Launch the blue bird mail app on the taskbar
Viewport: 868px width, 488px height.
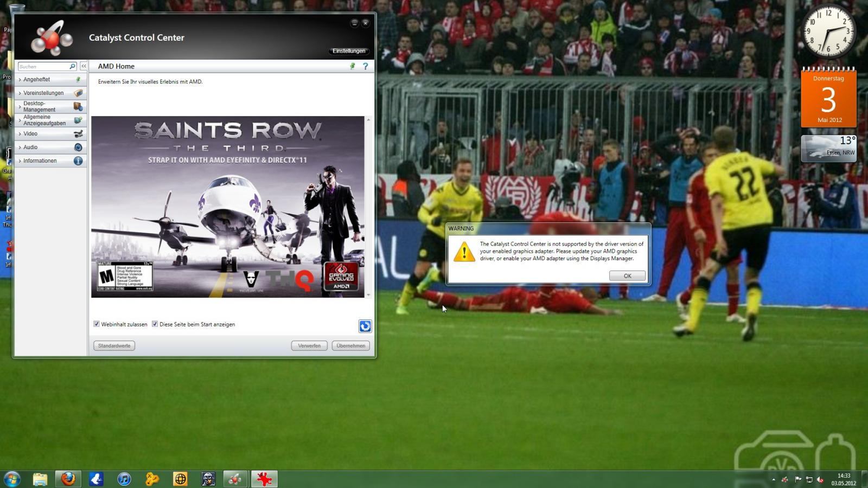(96, 479)
